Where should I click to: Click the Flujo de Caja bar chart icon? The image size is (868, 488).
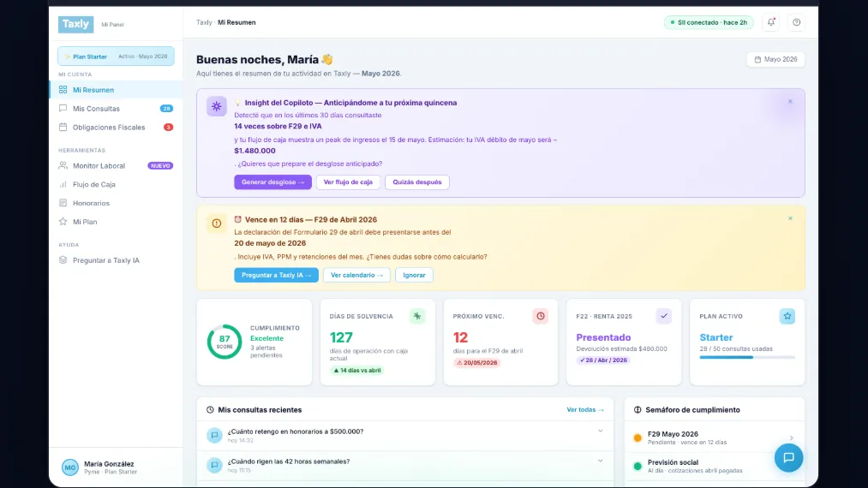click(x=63, y=184)
